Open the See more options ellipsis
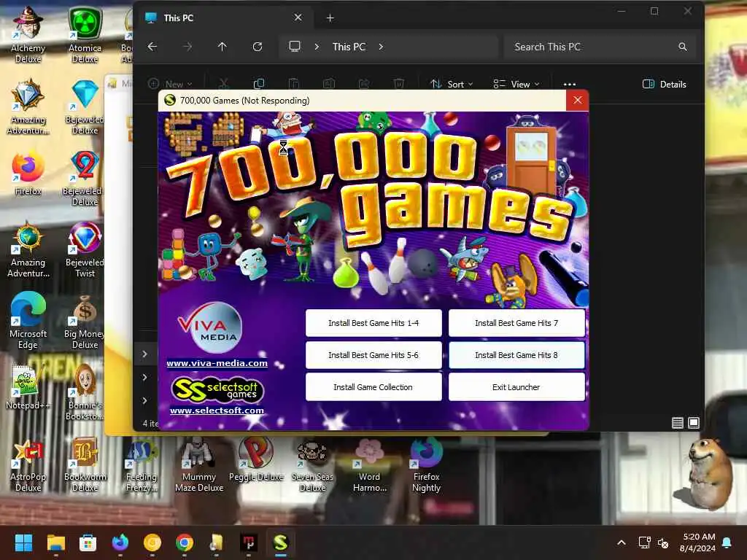Screen dimensions: 747x560 (x=569, y=85)
